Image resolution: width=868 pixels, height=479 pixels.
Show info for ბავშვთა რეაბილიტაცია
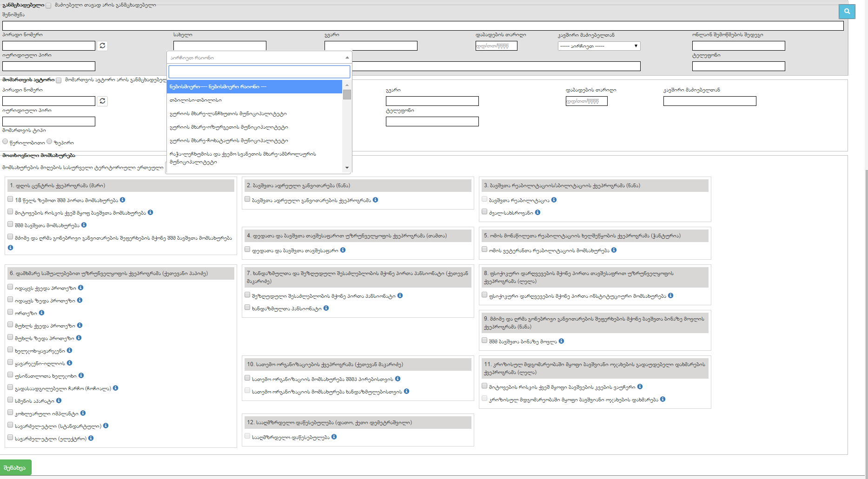click(554, 200)
